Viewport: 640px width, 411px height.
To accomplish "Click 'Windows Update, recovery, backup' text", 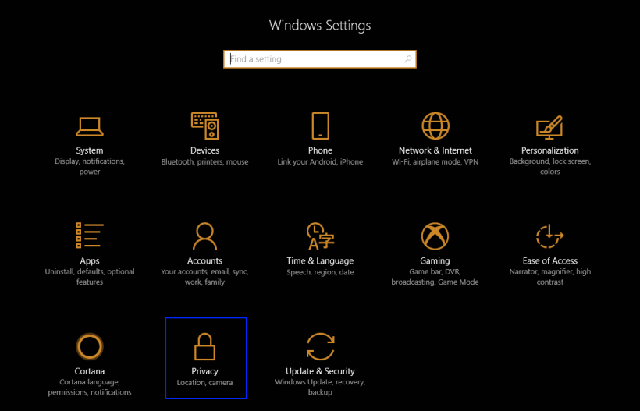I will [x=320, y=387].
